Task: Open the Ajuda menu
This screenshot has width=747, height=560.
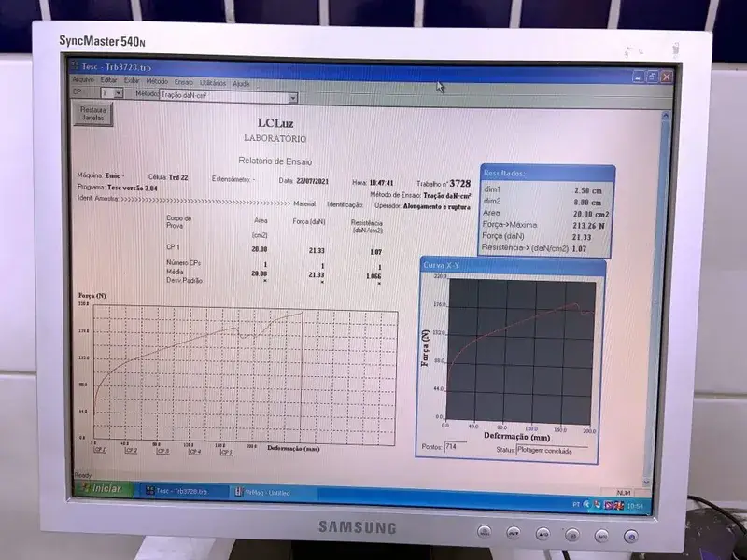Action: tap(241, 82)
